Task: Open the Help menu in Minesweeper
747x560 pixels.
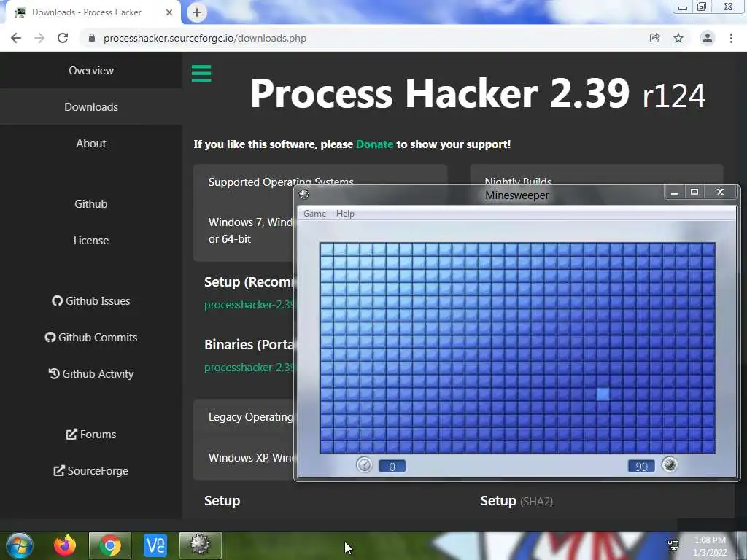Action: 345,214
